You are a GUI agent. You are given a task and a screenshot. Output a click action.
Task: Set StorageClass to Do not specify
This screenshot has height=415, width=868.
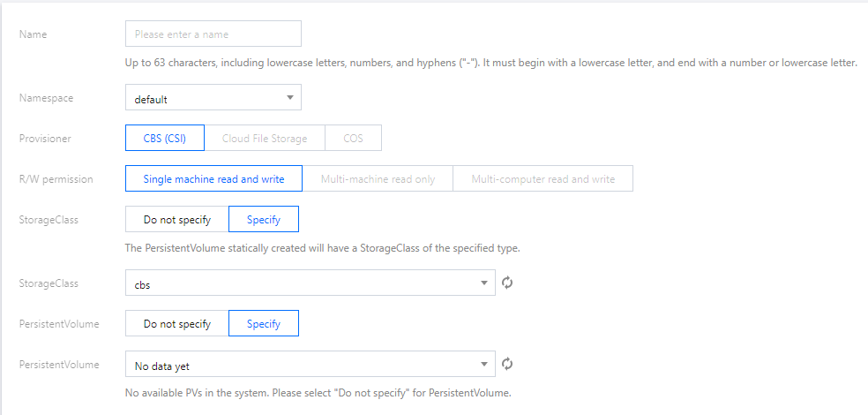coord(177,219)
